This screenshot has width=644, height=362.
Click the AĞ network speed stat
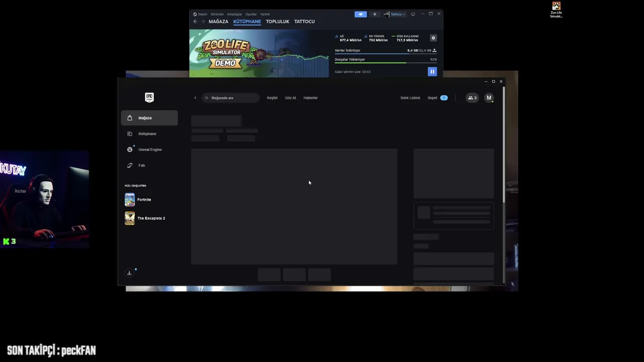click(348, 38)
